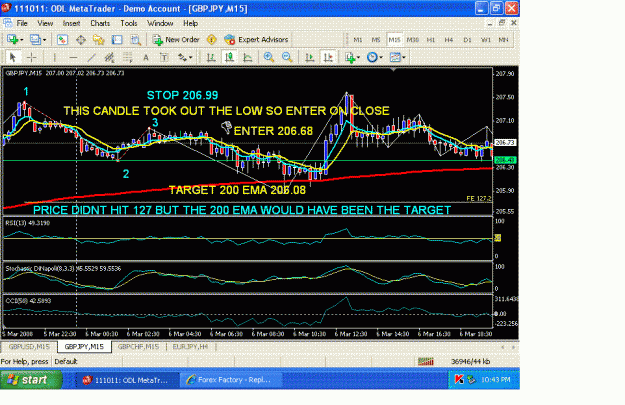625x405 pixels.
Task: Toggle Chart Shift
Action: (328, 57)
